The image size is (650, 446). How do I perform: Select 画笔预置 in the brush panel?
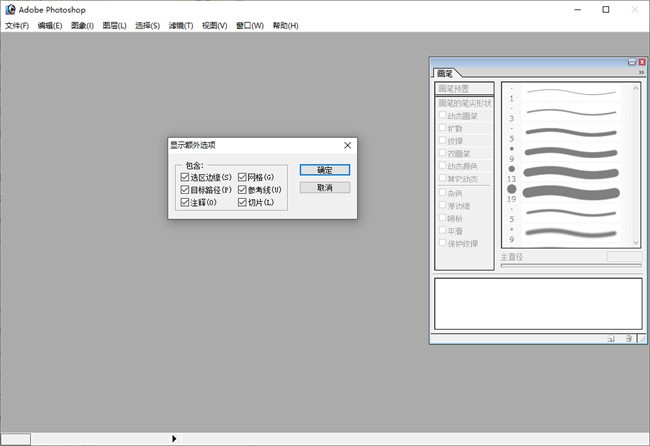pyautogui.click(x=464, y=89)
